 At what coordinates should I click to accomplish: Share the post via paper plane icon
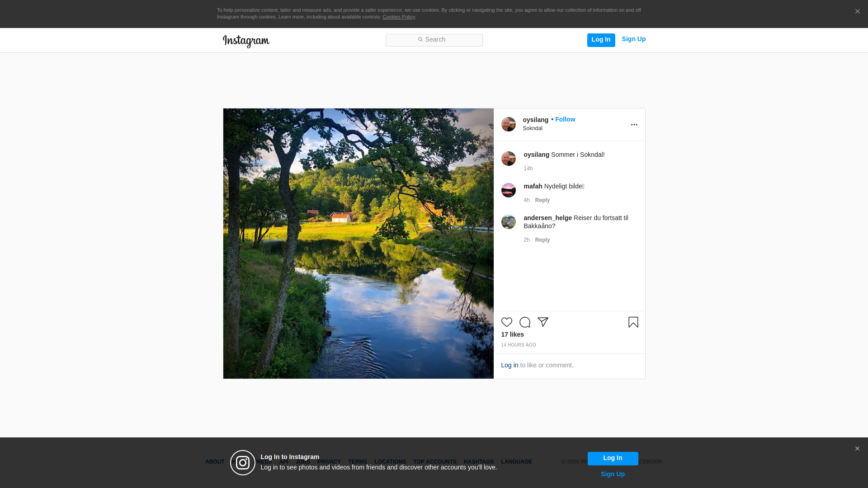543,322
